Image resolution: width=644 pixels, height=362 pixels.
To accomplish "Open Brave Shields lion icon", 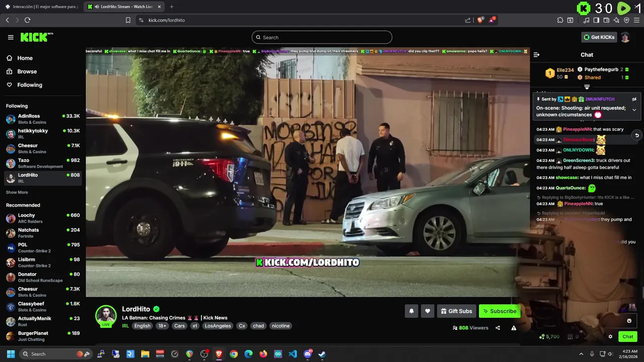I will point(480,20).
